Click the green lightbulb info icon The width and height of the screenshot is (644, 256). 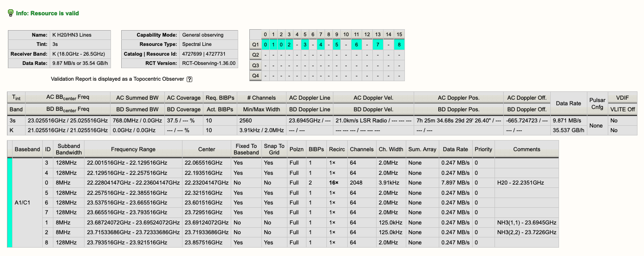pos(11,13)
